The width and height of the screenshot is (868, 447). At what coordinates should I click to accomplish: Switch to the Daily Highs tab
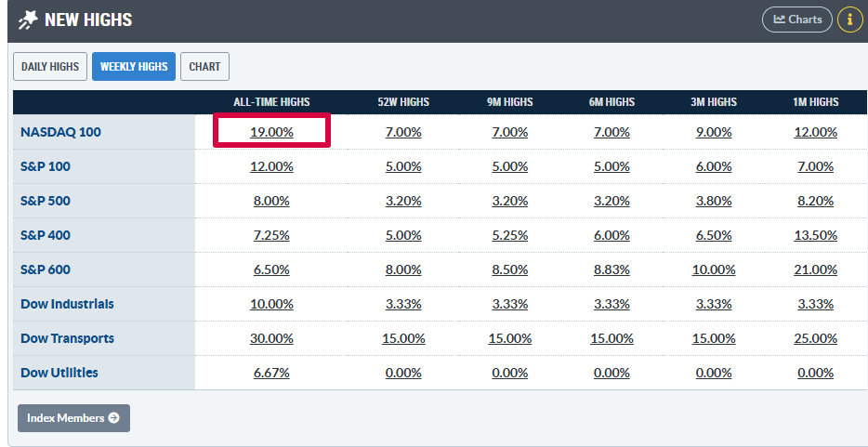[50, 66]
